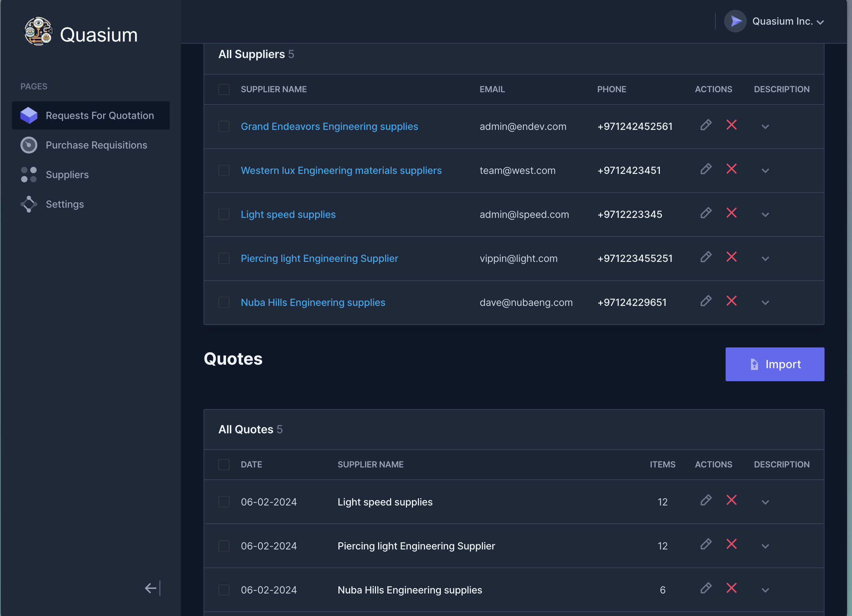Click the Quasium Inc. account avatar
Image resolution: width=852 pixels, height=616 pixels.
[x=735, y=21]
